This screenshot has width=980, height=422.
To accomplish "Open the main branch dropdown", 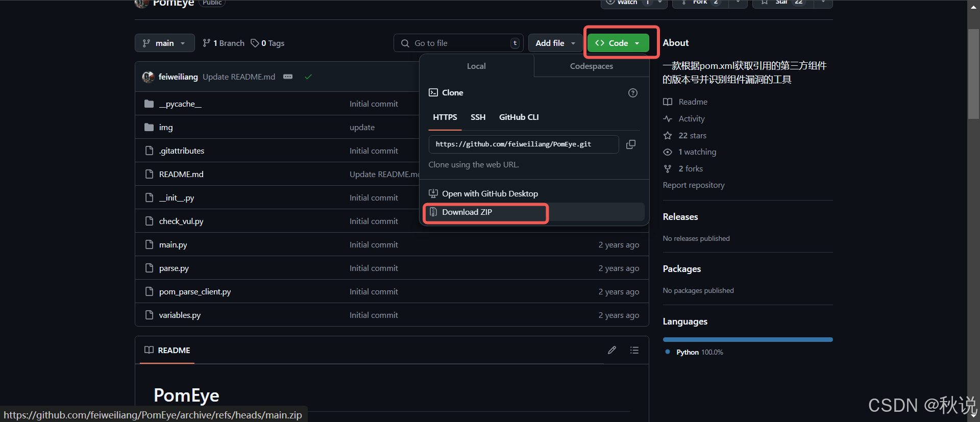I will [164, 43].
